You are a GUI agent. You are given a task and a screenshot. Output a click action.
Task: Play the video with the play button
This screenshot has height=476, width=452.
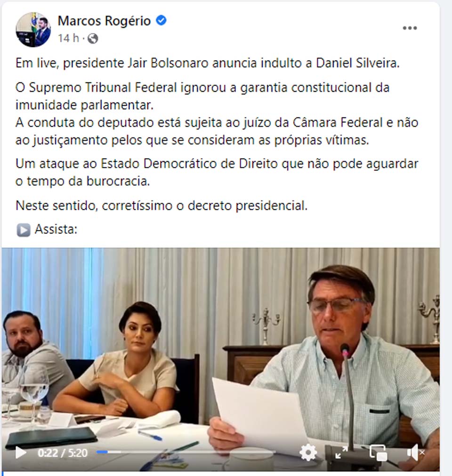[x=21, y=452]
